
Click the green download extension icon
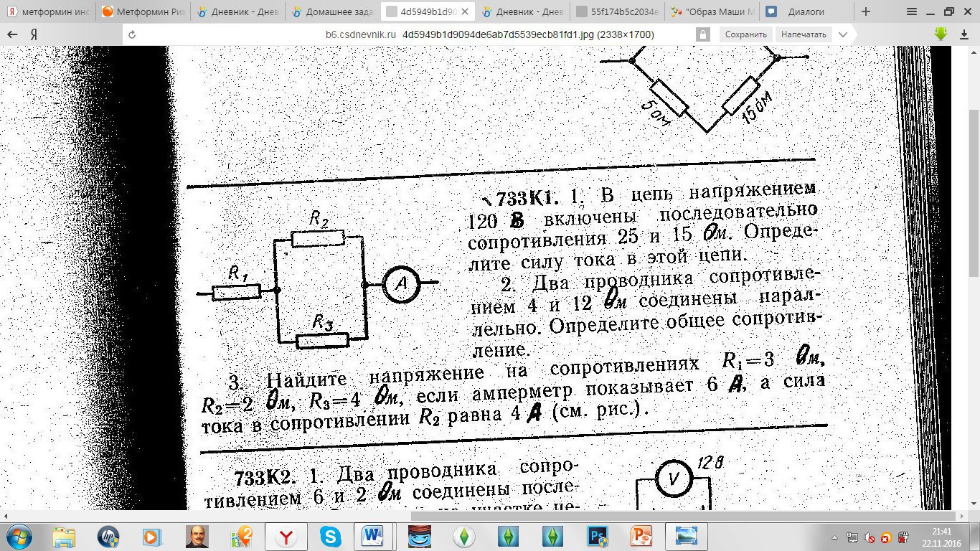[941, 34]
